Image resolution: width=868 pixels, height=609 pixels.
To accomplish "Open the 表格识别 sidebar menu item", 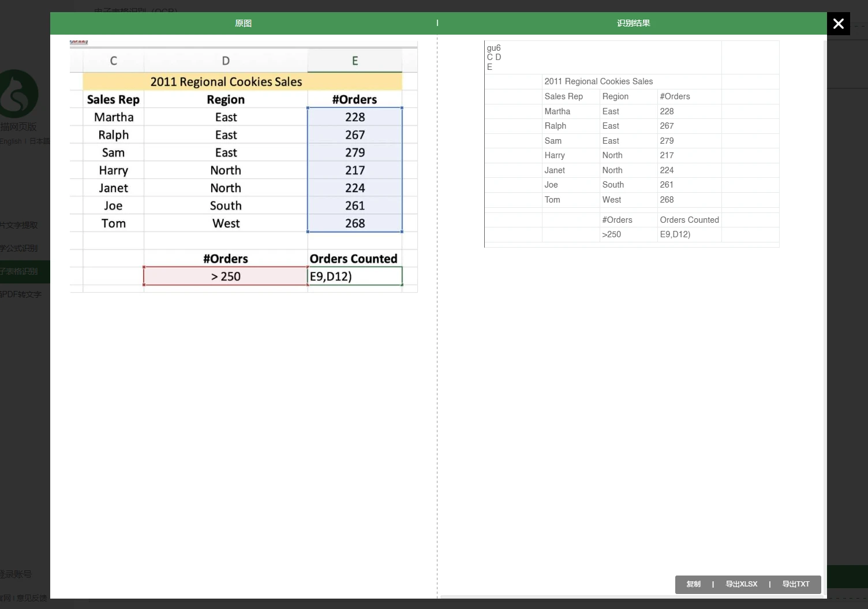I will pyautogui.click(x=20, y=271).
